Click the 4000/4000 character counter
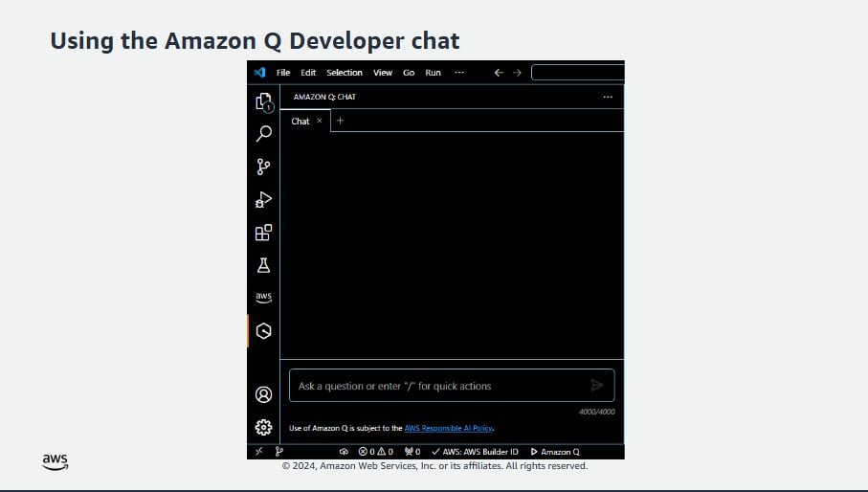 [597, 412]
